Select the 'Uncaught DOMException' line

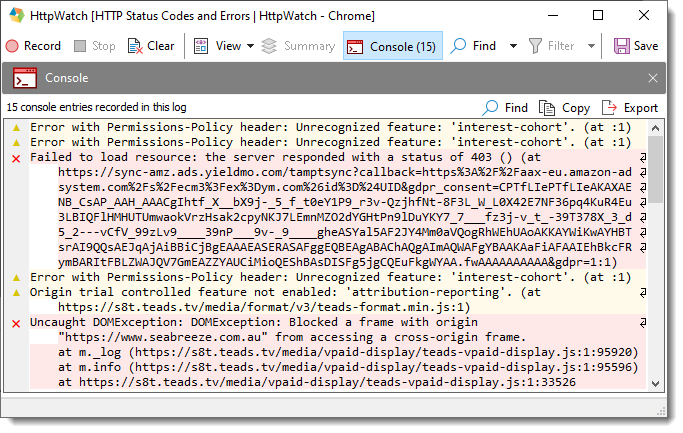[x=254, y=322]
